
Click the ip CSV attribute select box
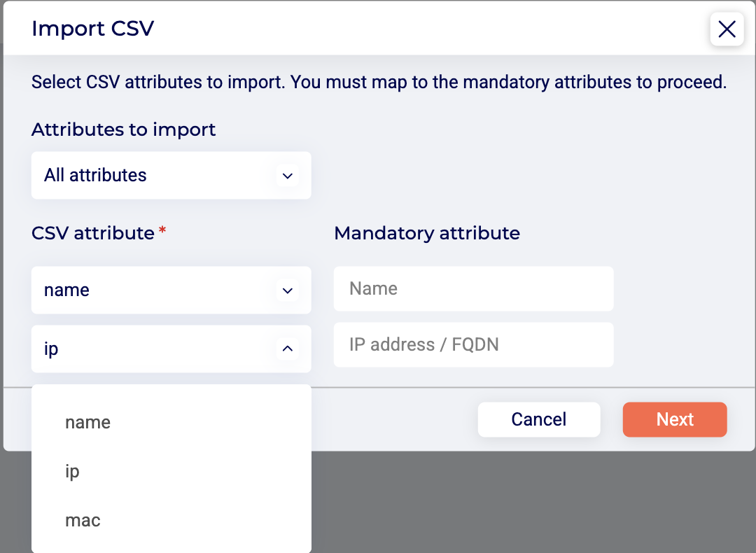pos(161,349)
